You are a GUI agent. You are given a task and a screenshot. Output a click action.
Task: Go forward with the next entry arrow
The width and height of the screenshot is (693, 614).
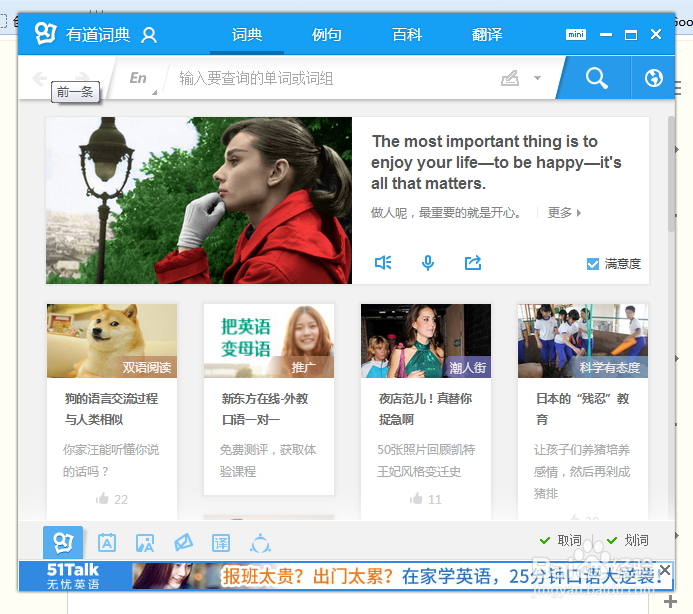[82, 78]
